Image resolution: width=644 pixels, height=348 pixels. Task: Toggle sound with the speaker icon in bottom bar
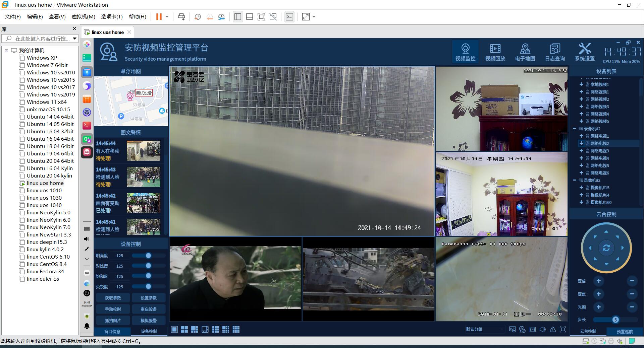point(543,330)
